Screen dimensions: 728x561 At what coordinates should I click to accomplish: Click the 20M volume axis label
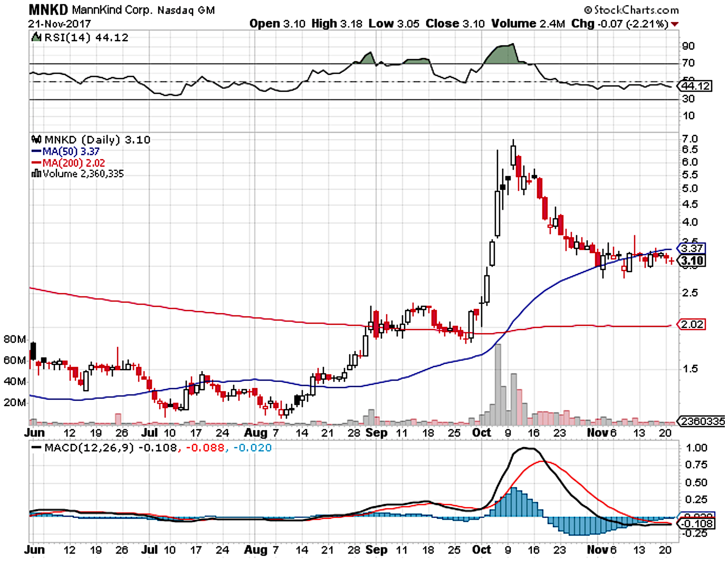[15, 402]
